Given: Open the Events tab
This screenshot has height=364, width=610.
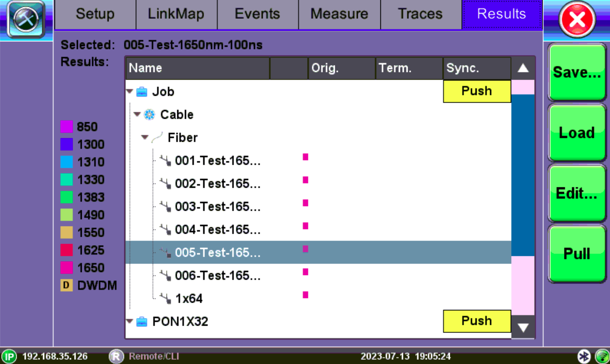Looking at the screenshot, I should coord(257,14).
